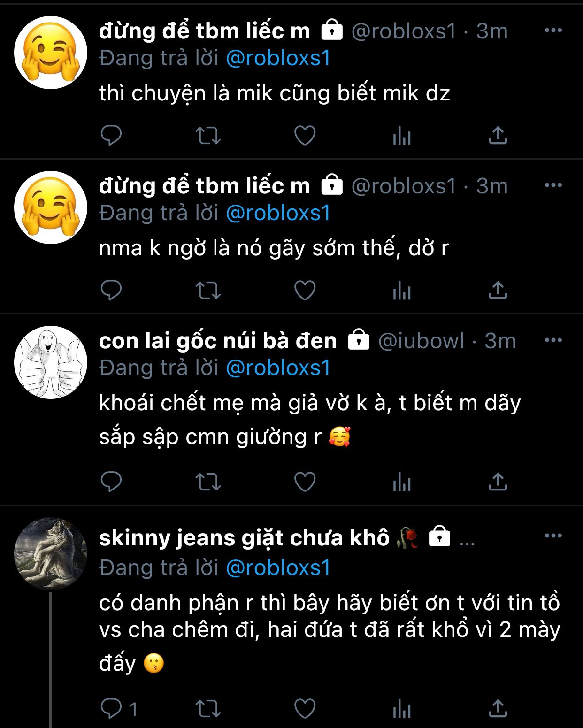Image resolution: width=583 pixels, height=728 pixels.
Task: Retweet the 'khoái chết mẹ' tweet
Action: point(208,482)
